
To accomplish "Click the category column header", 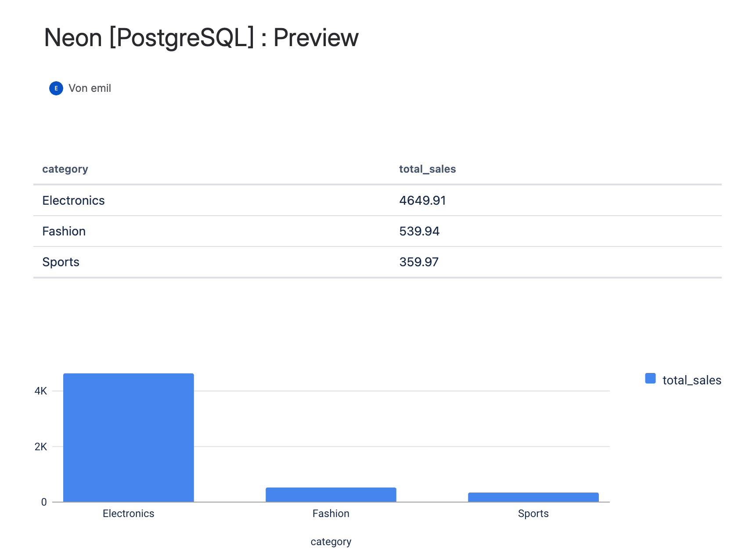I will coord(65,169).
